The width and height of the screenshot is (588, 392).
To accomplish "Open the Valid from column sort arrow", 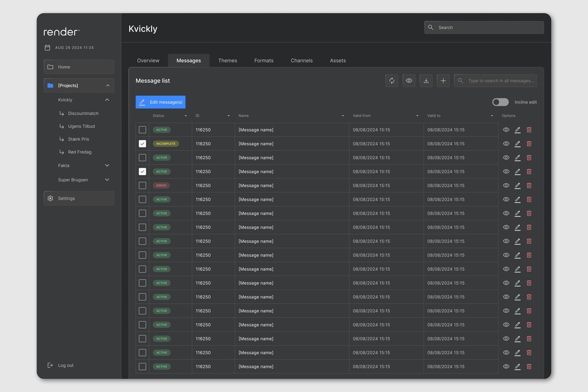I will click(x=417, y=116).
